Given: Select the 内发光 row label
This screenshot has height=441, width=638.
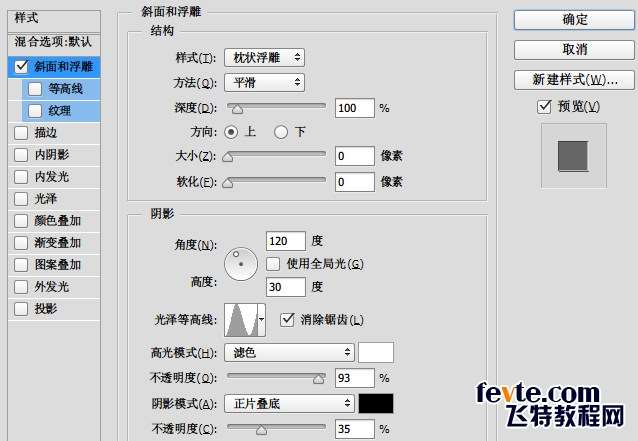Looking at the screenshot, I should (52, 177).
